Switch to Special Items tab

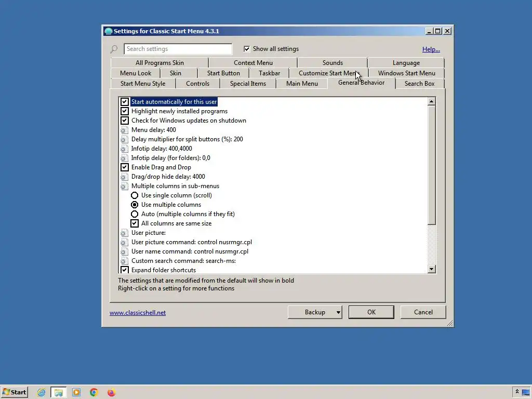(x=248, y=84)
